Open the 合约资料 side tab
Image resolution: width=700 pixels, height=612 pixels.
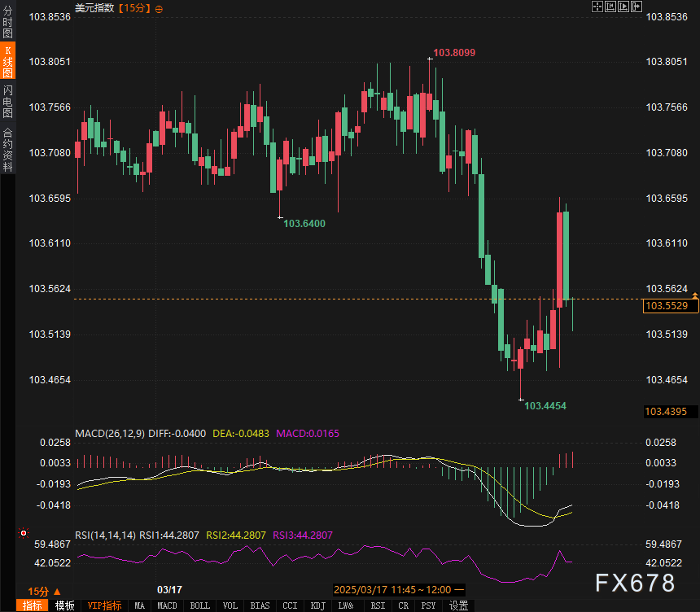[x=7, y=149]
